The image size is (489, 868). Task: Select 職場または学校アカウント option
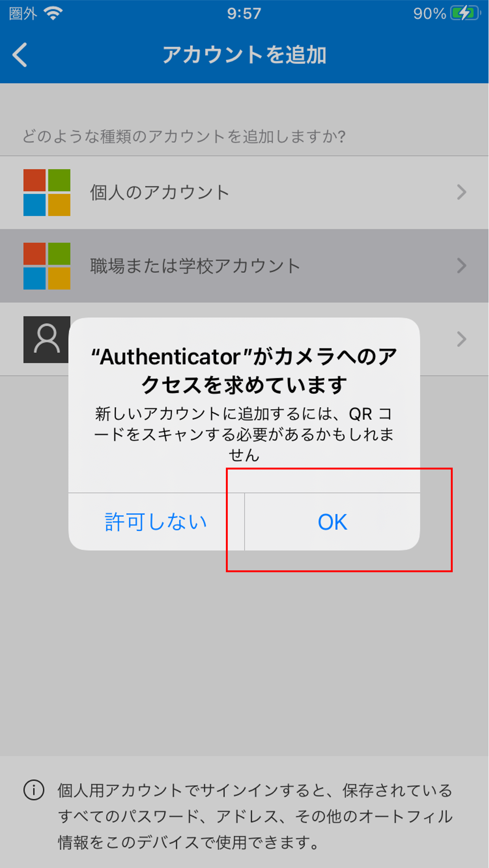click(x=244, y=266)
